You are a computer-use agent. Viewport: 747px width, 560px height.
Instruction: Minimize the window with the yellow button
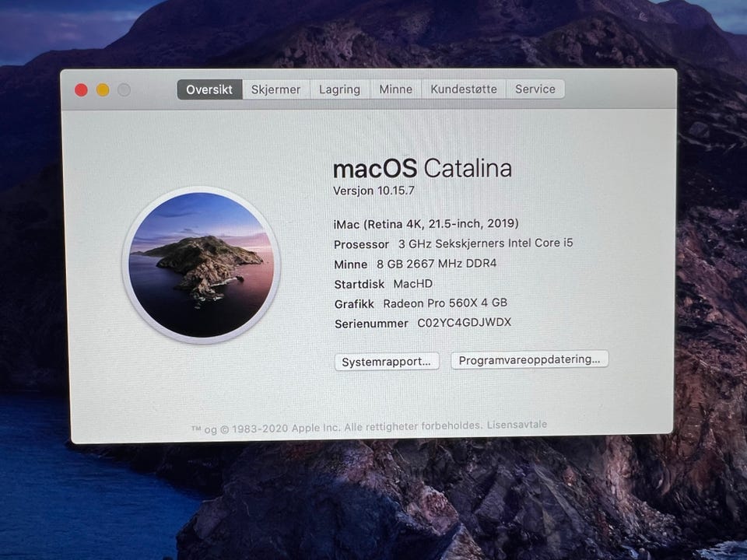[103, 90]
